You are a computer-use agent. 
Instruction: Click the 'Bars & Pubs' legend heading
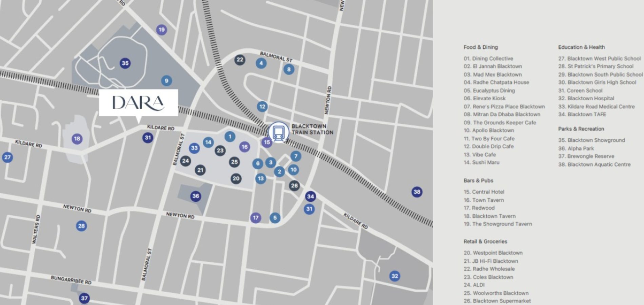(x=478, y=181)
